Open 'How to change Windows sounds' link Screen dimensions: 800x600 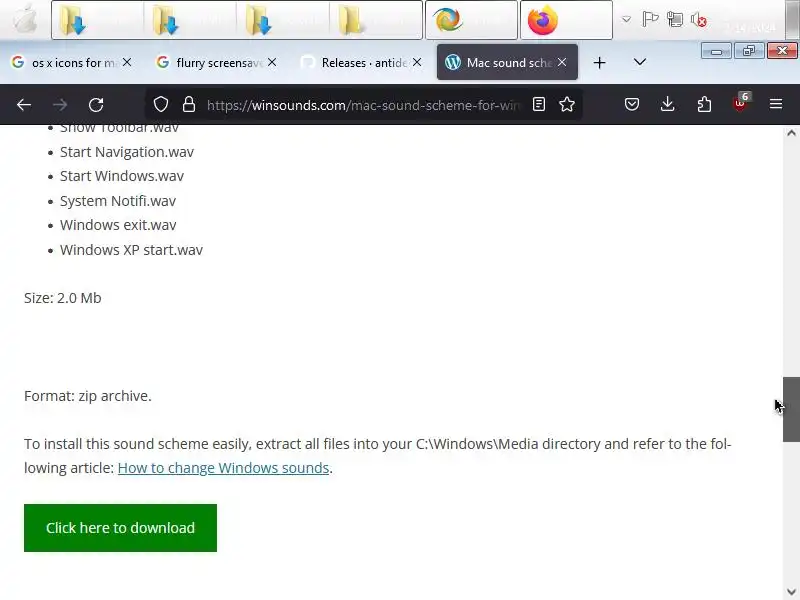tap(223, 468)
